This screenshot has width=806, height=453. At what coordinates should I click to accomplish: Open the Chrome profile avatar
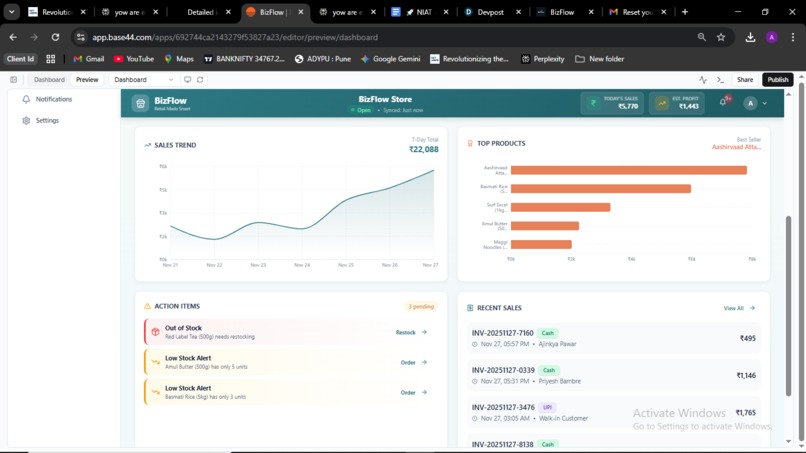pos(772,37)
